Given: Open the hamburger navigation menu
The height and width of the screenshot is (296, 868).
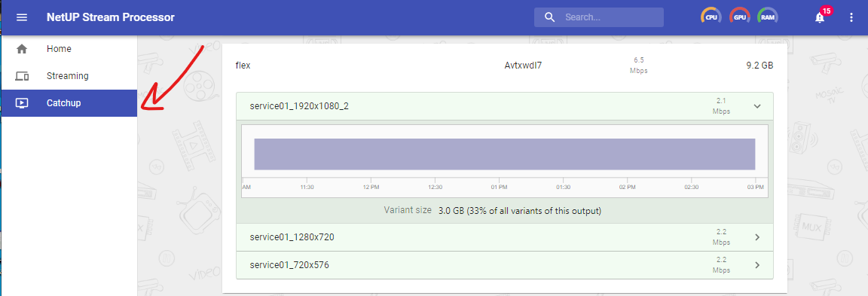Looking at the screenshot, I should tap(22, 17).
